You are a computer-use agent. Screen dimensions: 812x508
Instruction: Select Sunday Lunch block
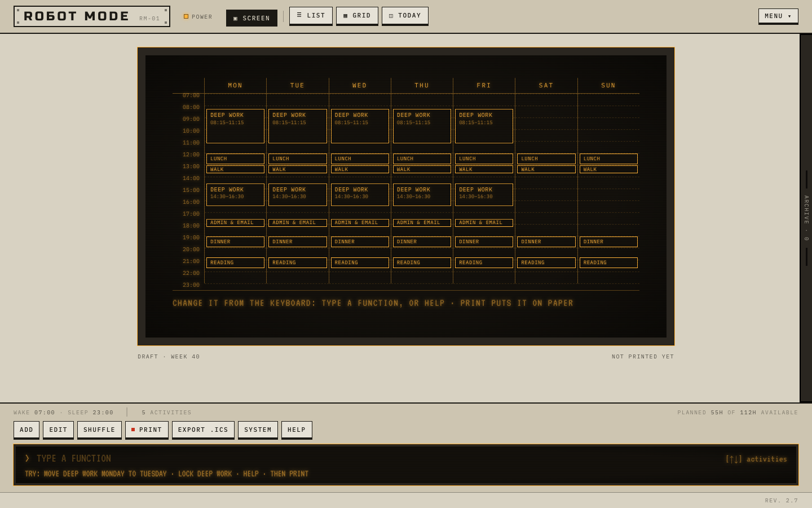tap(608, 159)
